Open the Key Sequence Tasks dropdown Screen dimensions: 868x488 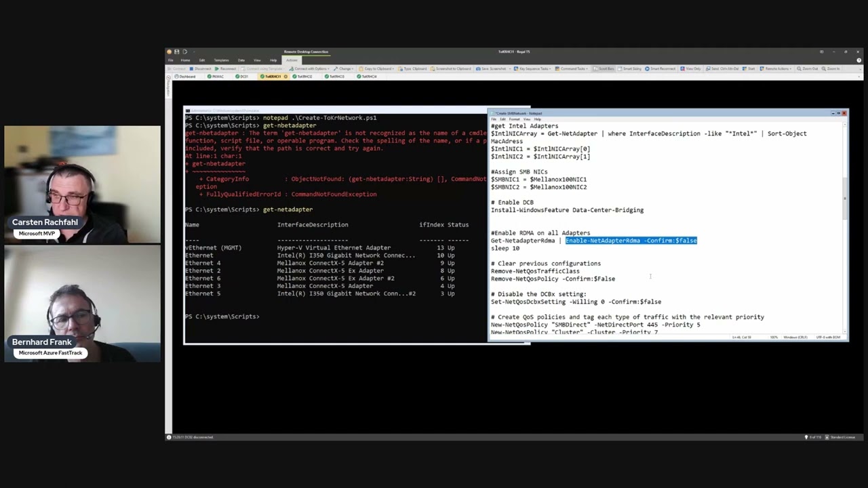532,68
